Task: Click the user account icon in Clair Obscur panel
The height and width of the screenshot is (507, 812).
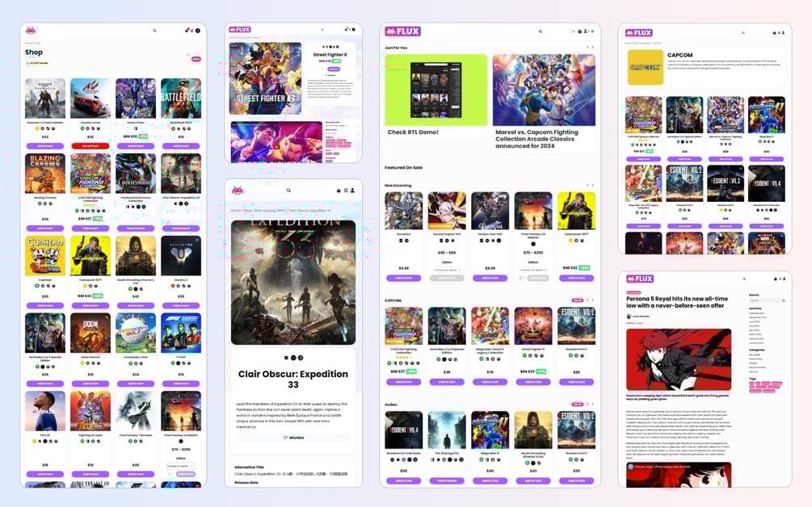Action: 352,191
